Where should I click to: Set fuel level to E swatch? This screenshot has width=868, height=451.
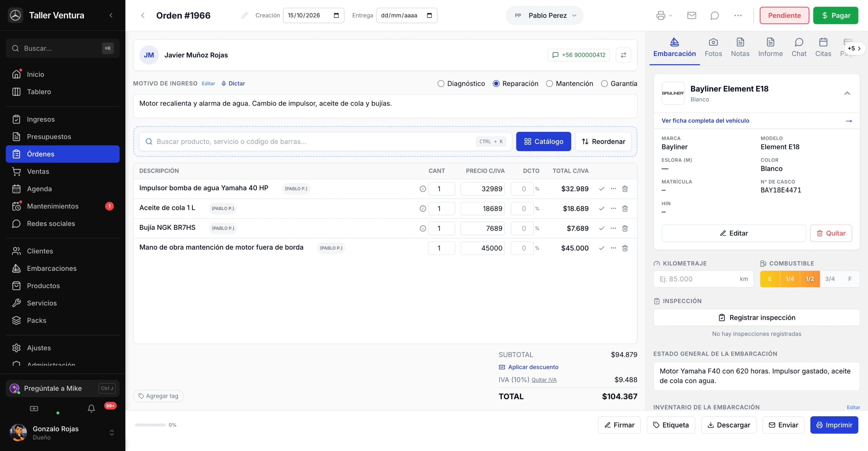click(x=770, y=279)
